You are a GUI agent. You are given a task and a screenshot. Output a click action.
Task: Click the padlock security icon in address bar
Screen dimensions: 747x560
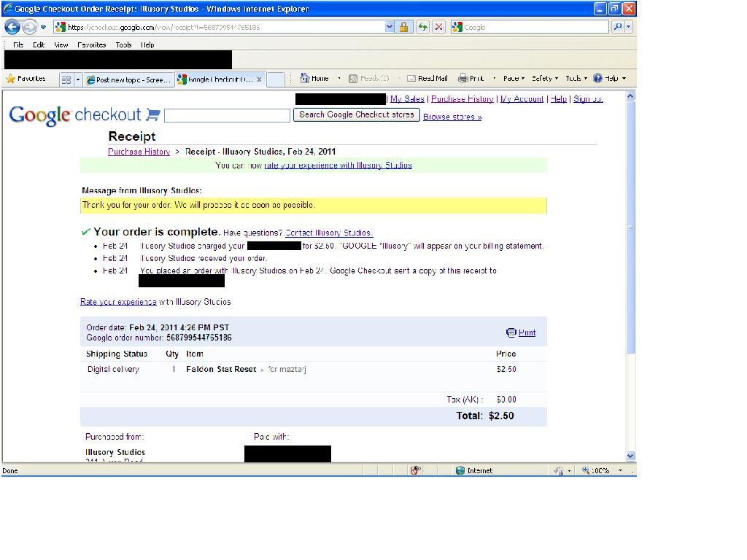tap(404, 26)
